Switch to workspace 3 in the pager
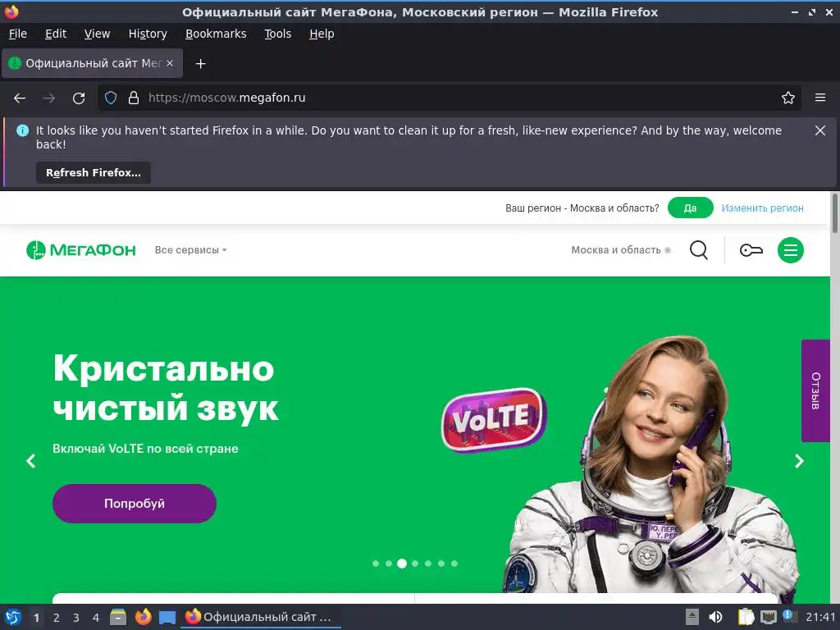Screen dimensions: 840x630 (x=76, y=618)
